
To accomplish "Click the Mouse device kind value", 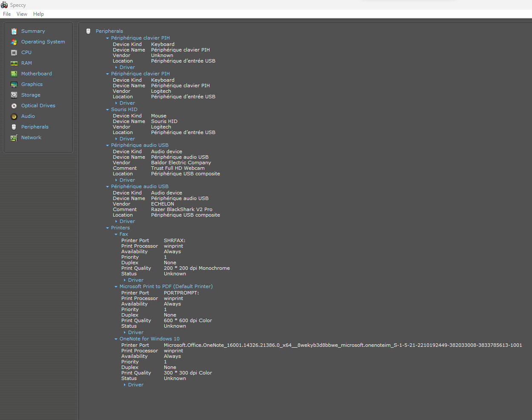I will (159, 116).
